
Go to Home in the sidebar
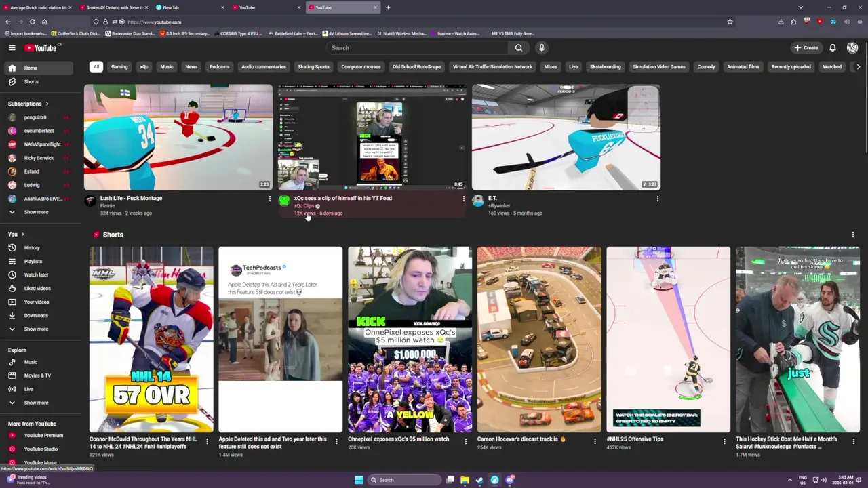point(39,68)
